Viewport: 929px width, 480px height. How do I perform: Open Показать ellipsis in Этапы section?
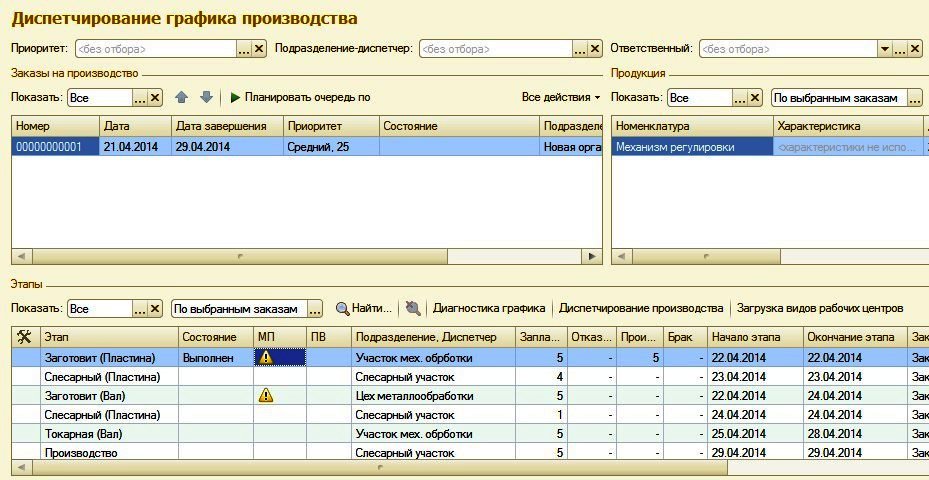pos(140,309)
